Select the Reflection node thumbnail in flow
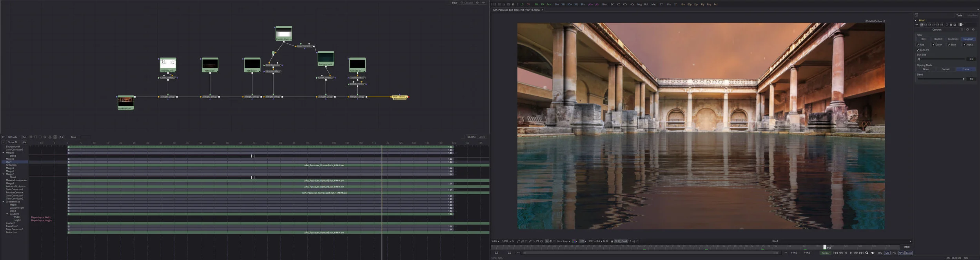The width and height of the screenshot is (980, 260). click(210, 64)
